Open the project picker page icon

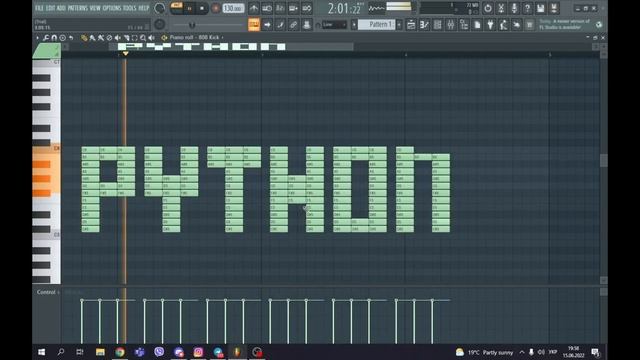[x=477, y=25]
